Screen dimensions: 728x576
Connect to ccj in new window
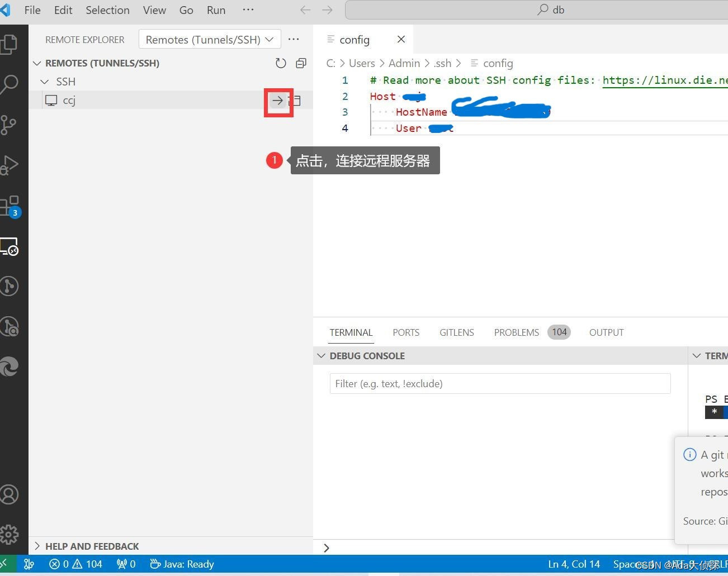pos(296,101)
